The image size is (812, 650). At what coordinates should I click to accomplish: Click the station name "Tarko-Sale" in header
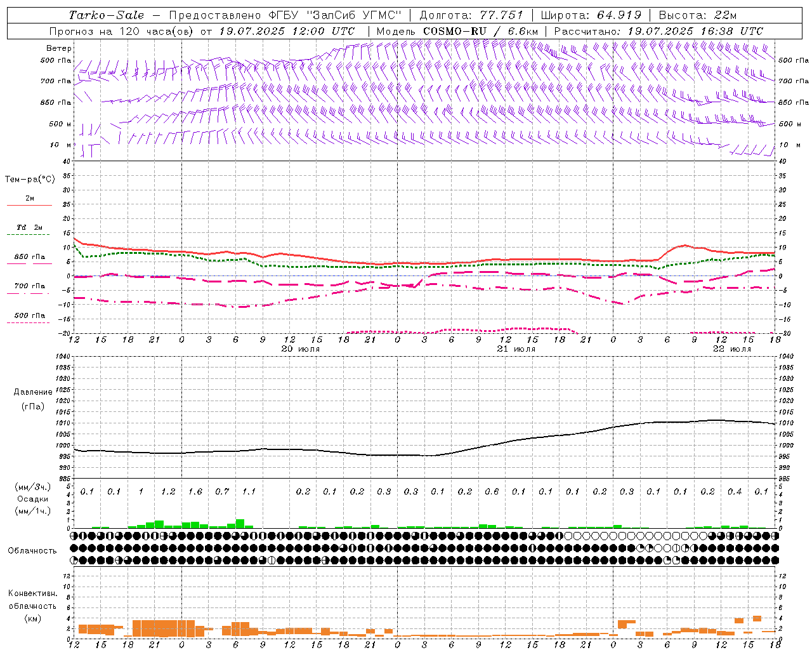(x=106, y=15)
